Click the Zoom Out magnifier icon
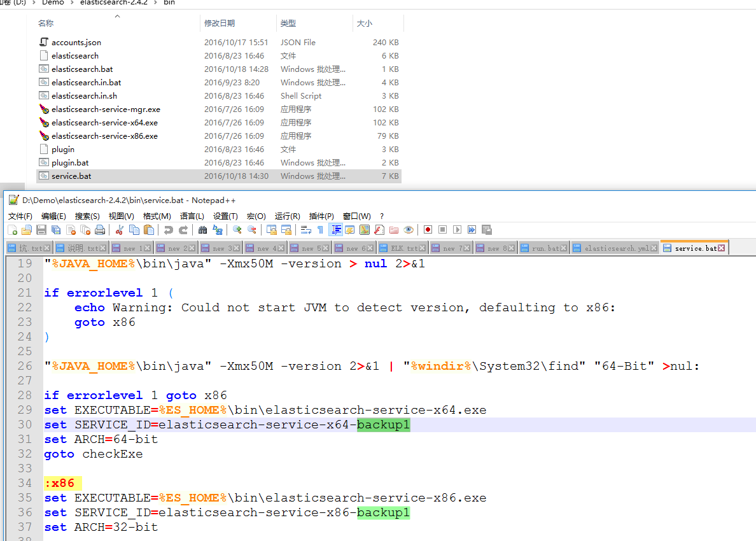The height and width of the screenshot is (541, 756). point(251,230)
